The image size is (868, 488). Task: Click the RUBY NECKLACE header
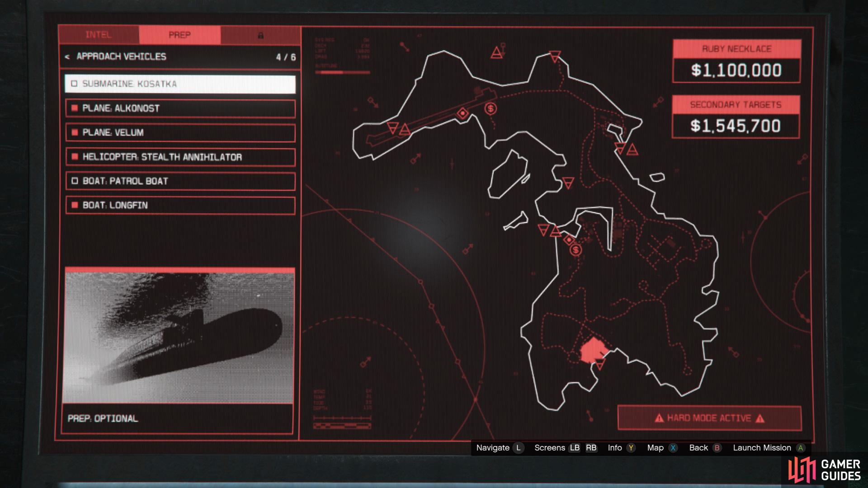tap(736, 49)
